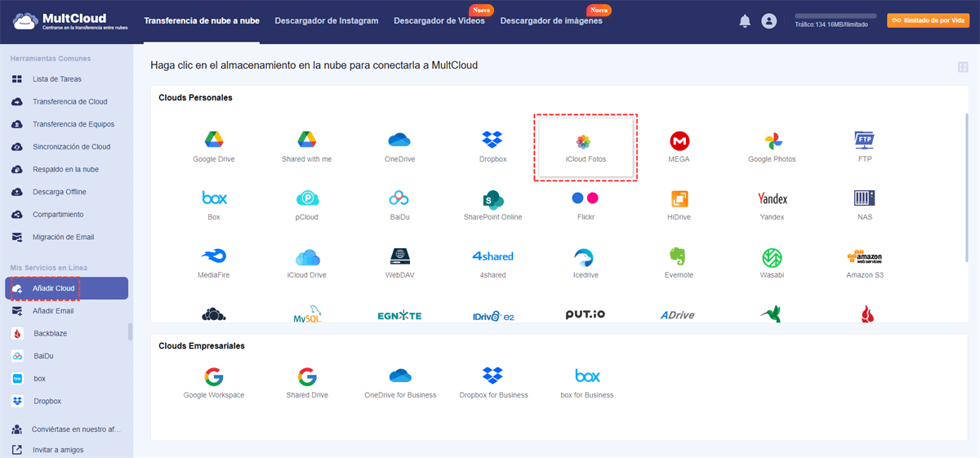Image resolution: width=980 pixels, height=458 pixels.
Task: Connect box for Business
Action: (586, 383)
